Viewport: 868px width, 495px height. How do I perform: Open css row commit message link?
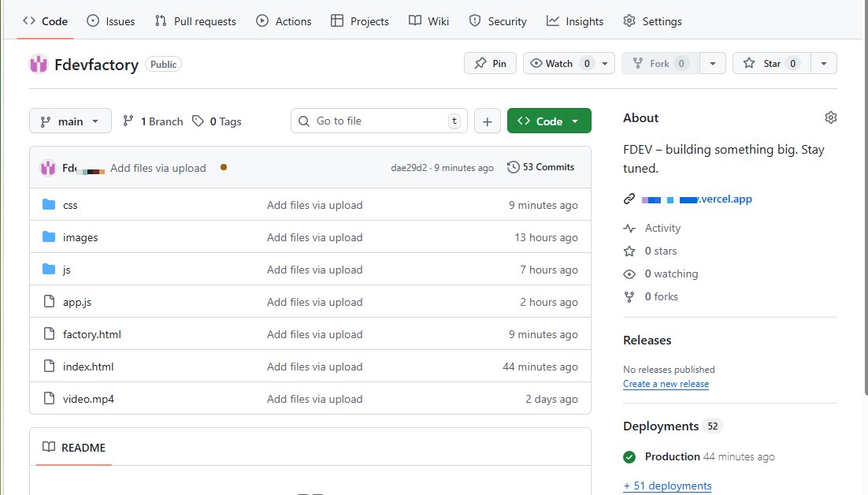click(314, 205)
